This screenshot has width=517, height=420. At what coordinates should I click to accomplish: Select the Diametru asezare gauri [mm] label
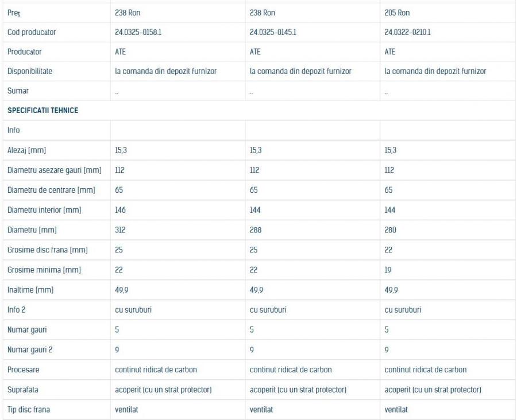tap(54, 170)
